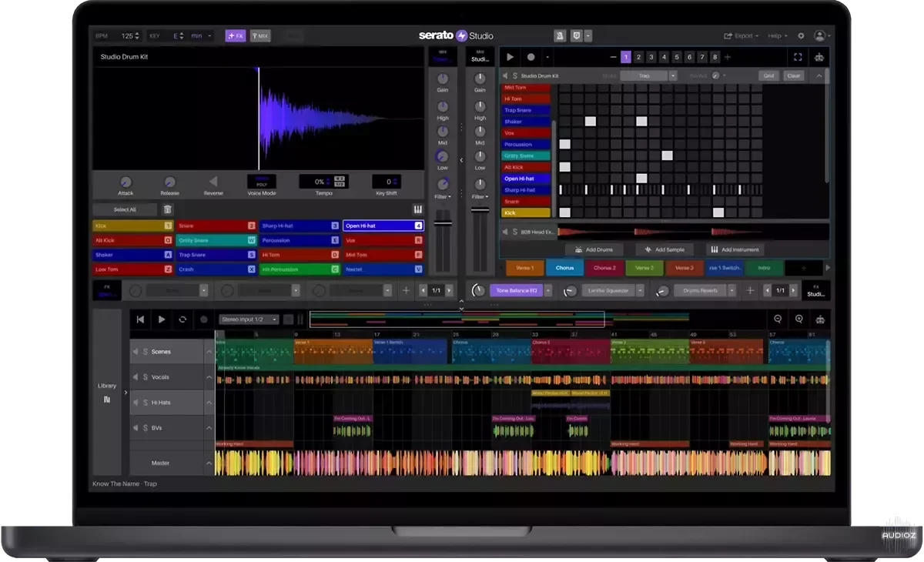Select the Gritty Snare pad
Screen dimensions: 924x562
pyautogui.click(x=216, y=240)
